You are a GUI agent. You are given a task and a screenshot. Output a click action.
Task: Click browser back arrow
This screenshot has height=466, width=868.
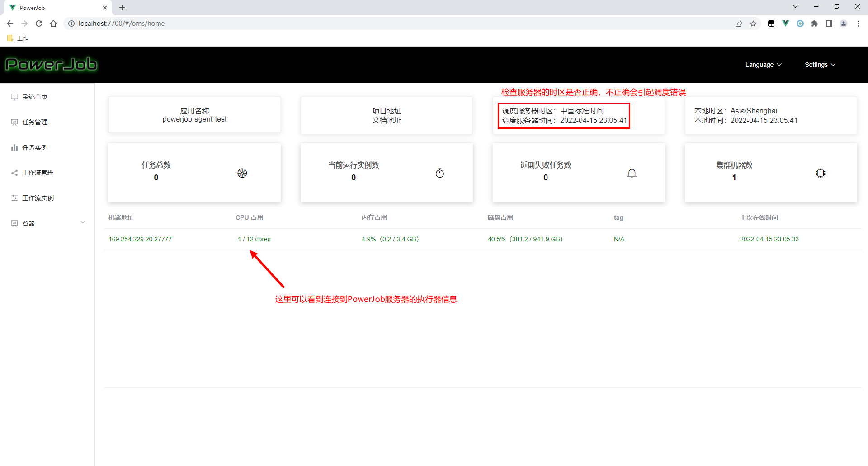pos(10,24)
